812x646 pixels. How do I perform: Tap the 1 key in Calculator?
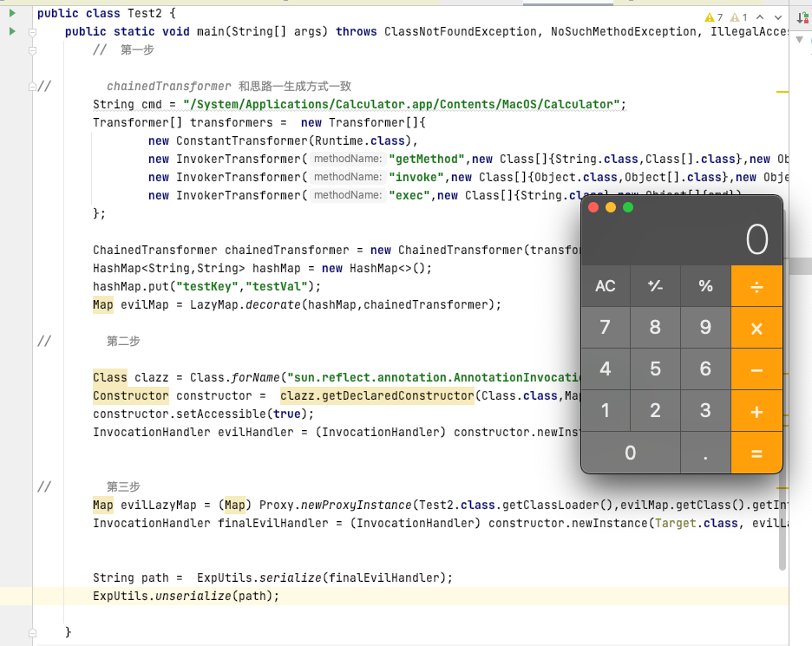click(x=606, y=411)
